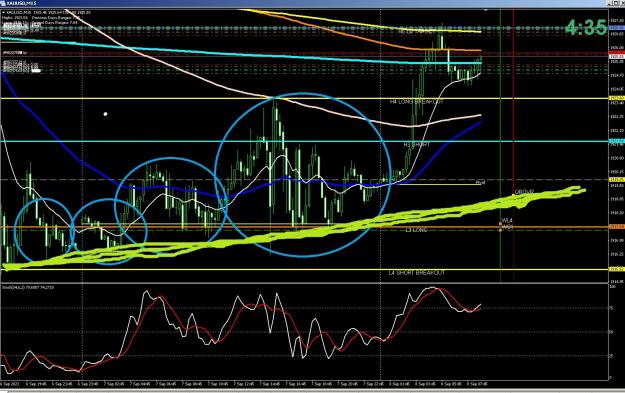
Task: Click the H3 SHORT level label
Action: (417, 145)
